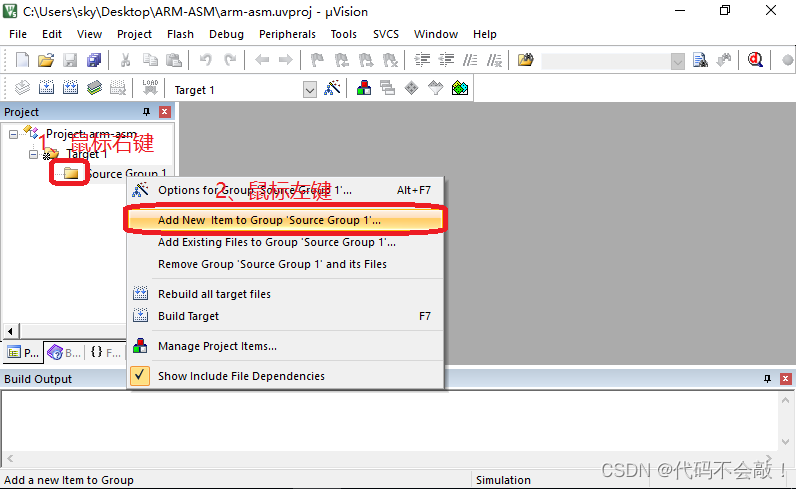Switch to the Functions tab

point(106,352)
